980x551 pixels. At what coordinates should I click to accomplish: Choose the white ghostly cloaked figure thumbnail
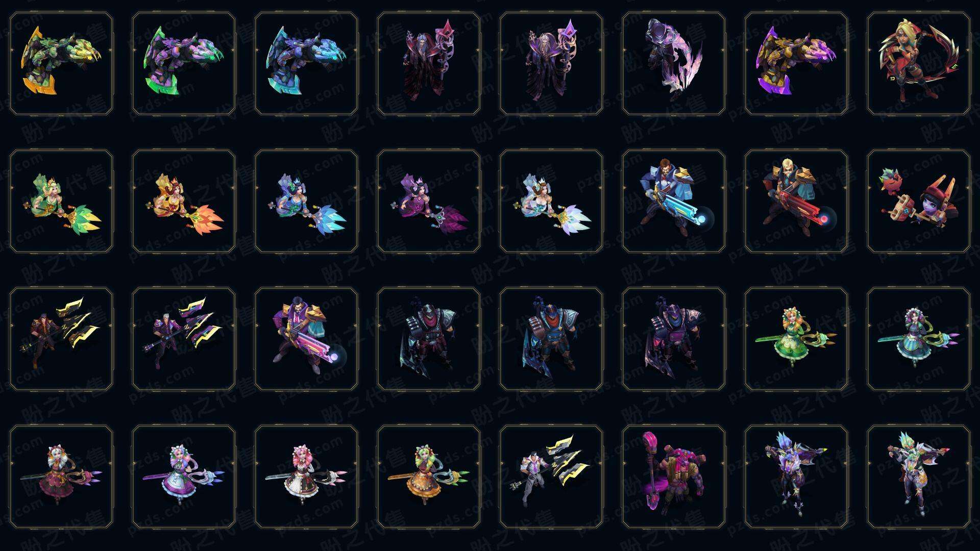click(x=674, y=63)
